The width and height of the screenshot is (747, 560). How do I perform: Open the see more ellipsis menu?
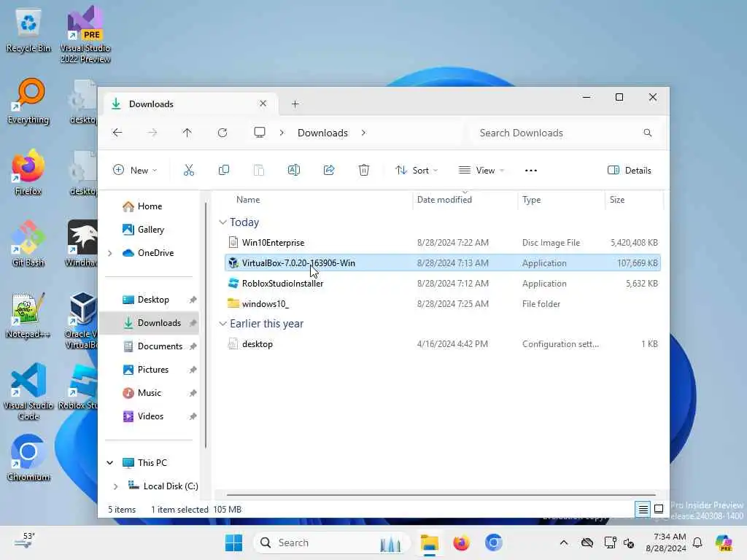(x=531, y=171)
